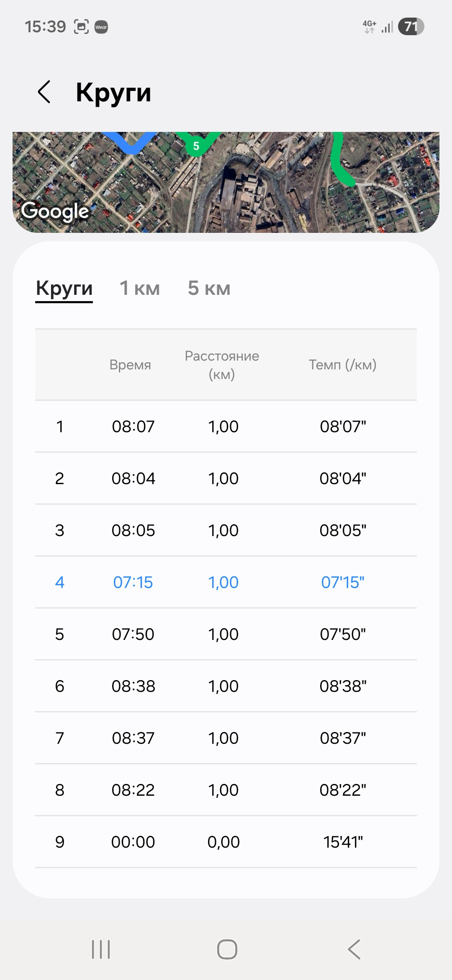452x980 pixels.
Task: Select lap 9 row with 15'41" pace
Action: tap(226, 842)
